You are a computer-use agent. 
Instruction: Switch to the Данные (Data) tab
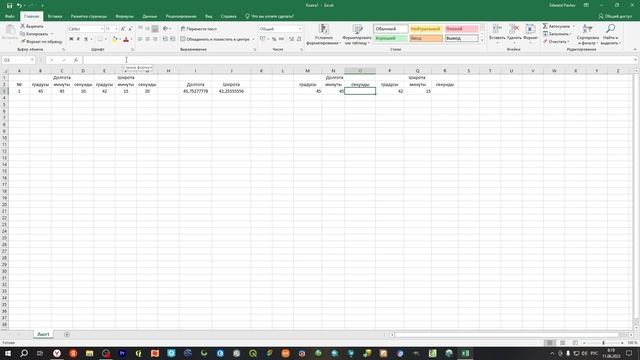pos(150,16)
